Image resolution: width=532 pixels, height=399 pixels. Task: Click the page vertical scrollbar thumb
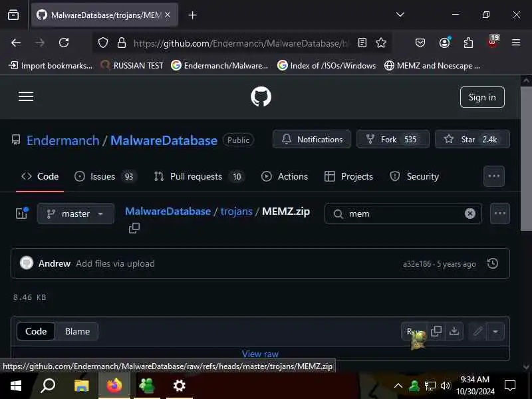click(x=526, y=159)
